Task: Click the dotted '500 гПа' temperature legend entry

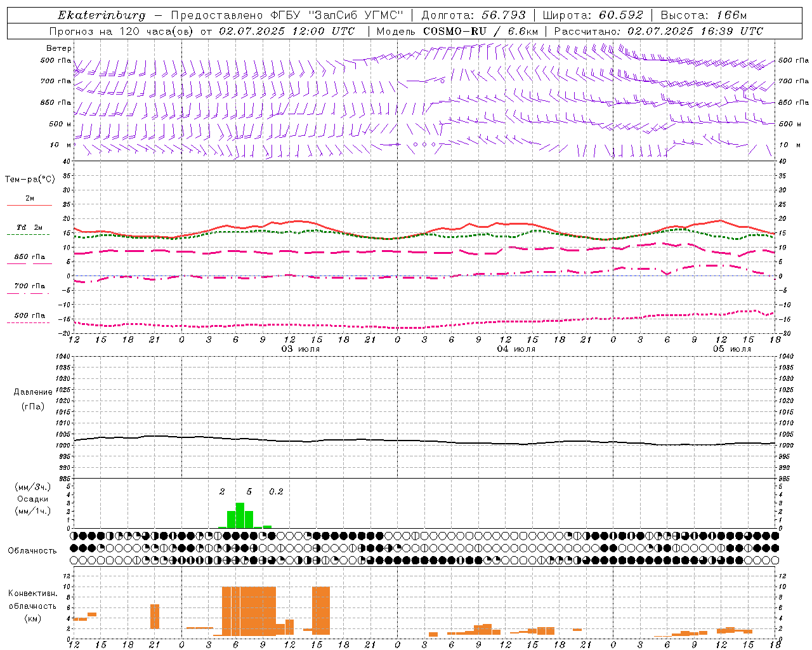Action: [x=30, y=319]
